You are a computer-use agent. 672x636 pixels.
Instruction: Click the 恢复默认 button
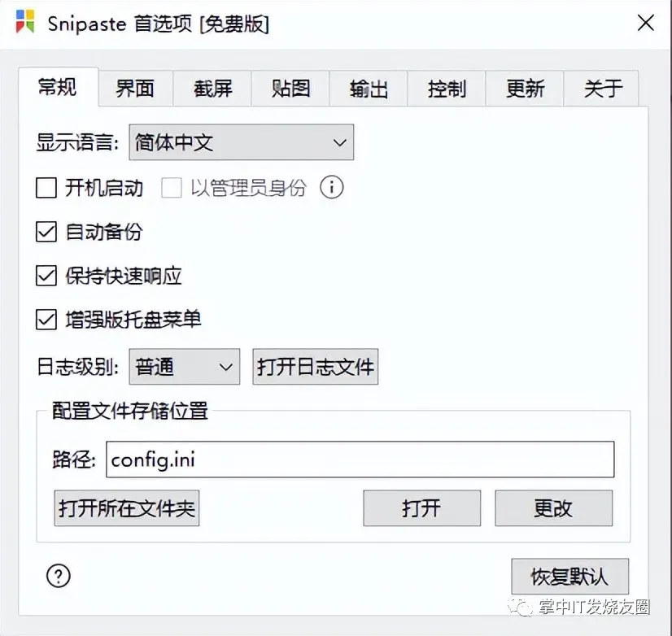point(569,577)
